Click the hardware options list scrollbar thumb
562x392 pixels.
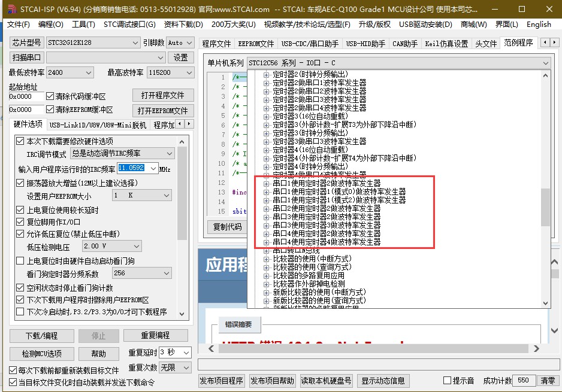(182, 193)
